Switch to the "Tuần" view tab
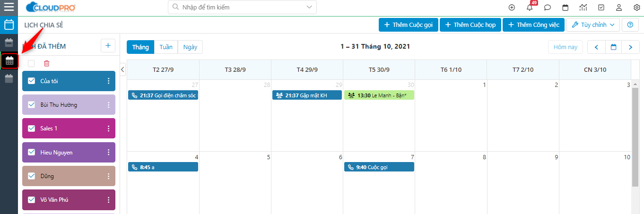The width and height of the screenshot is (644, 214). point(166,47)
